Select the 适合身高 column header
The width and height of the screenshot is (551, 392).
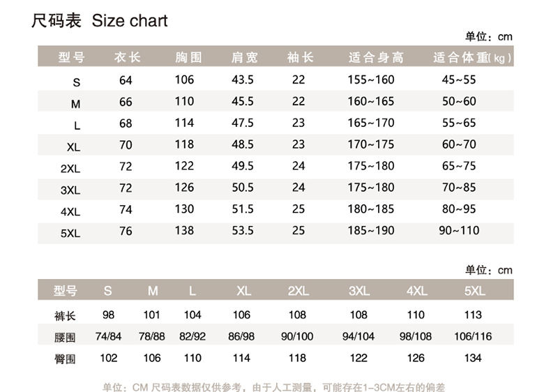[375, 57]
